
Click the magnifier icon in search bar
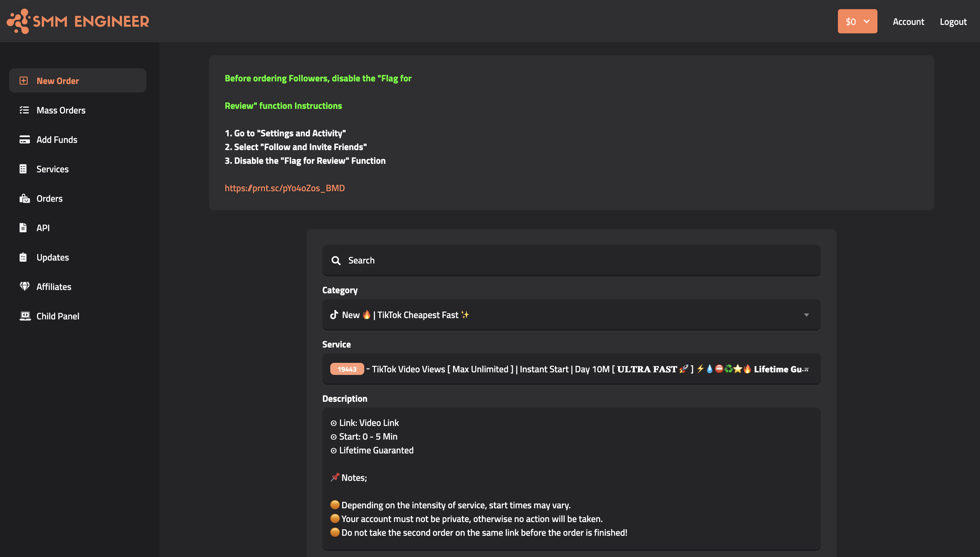point(336,261)
